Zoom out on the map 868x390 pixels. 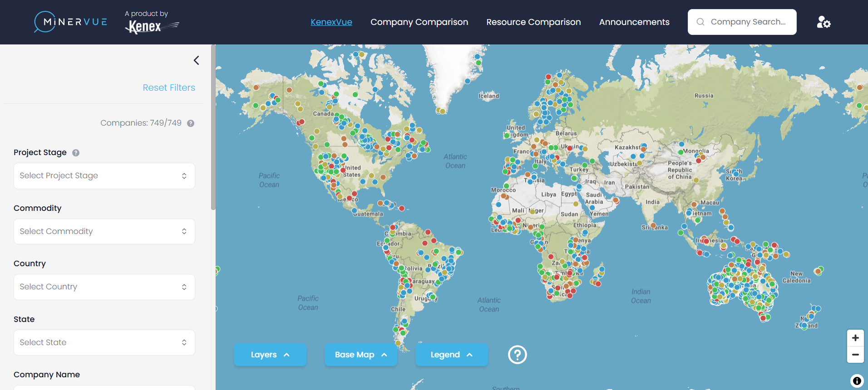855,355
